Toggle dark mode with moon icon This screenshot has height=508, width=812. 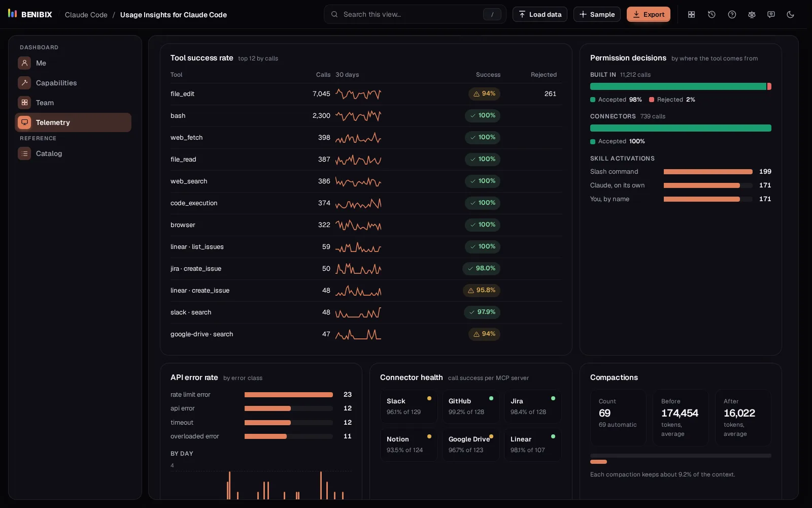[790, 15]
